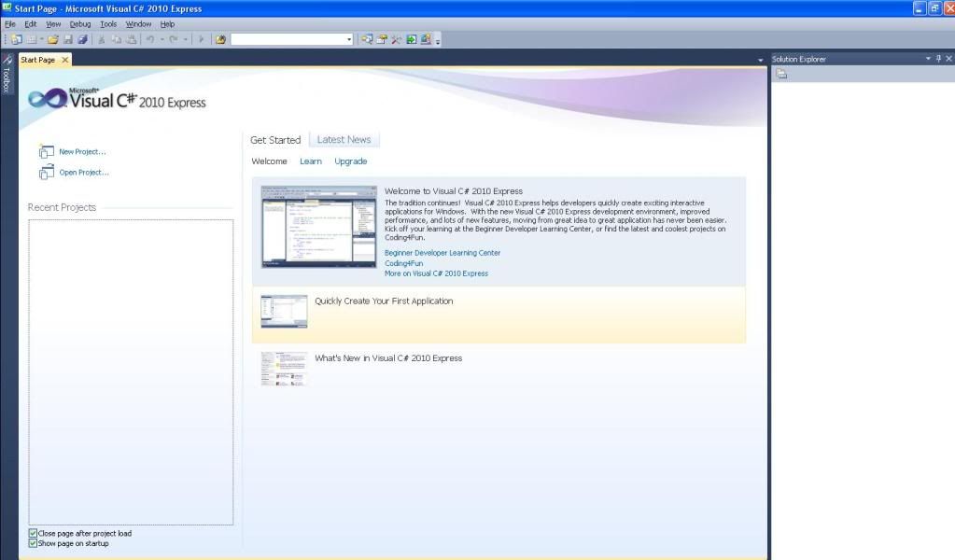Select the Welcome sub-tab

[269, 161]
